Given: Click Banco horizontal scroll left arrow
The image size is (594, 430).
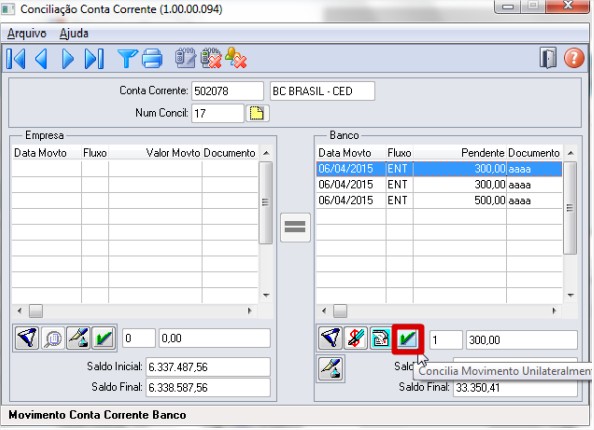Looking at the screenshot, I should tap(324, 311).
